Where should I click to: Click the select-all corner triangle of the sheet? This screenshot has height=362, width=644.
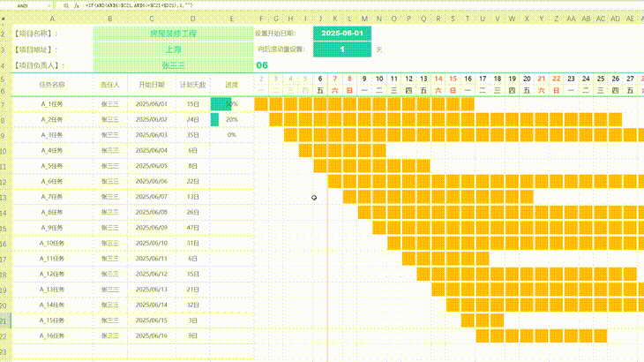4,19
